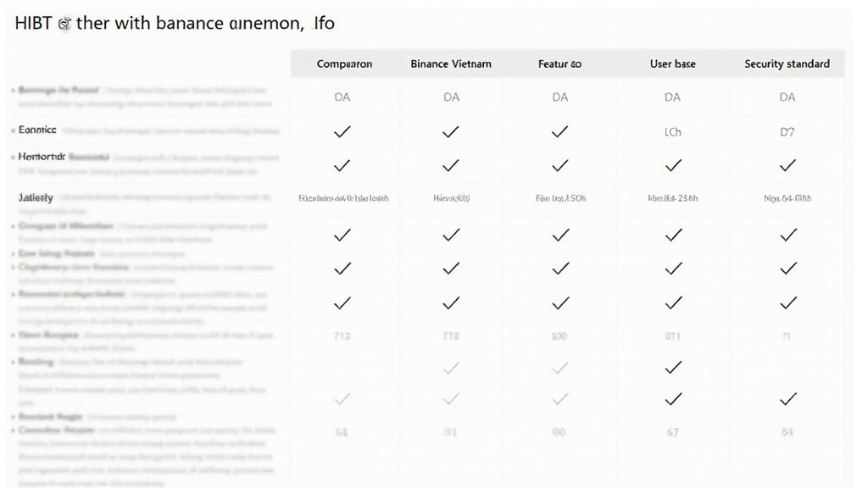Click the D7 value under Security standard
The image size is (868, 488).
pos(787,132)
